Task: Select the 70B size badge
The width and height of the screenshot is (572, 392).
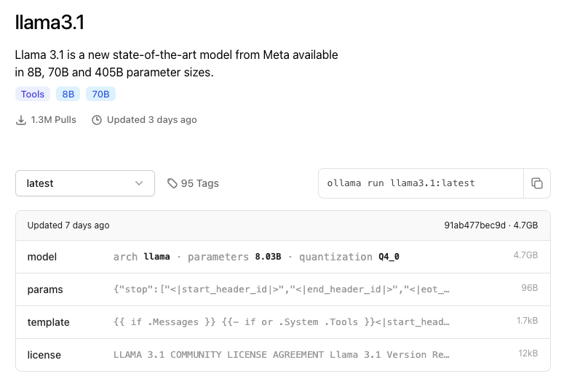Action: point(100,94)
